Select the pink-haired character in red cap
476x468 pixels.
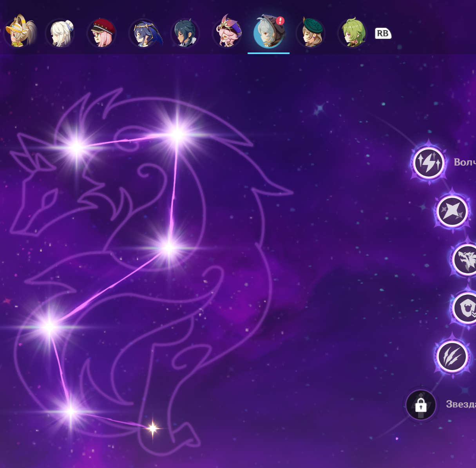[x=102, y=33]
